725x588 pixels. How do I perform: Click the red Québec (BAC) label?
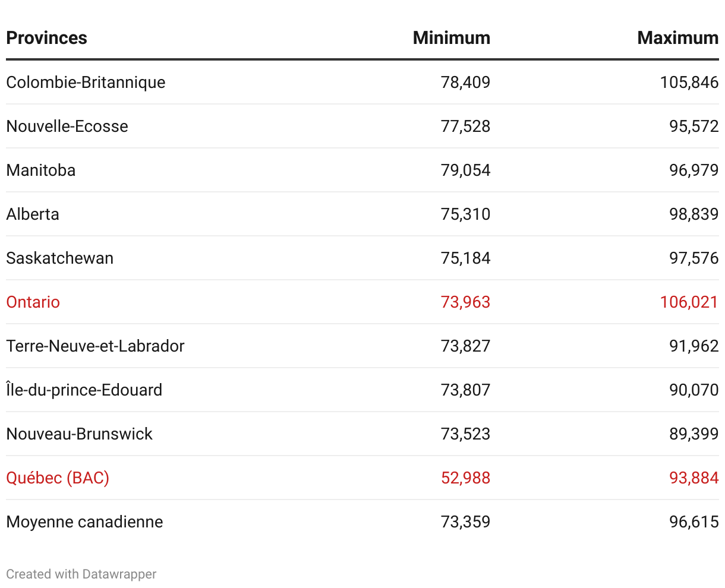58,478
